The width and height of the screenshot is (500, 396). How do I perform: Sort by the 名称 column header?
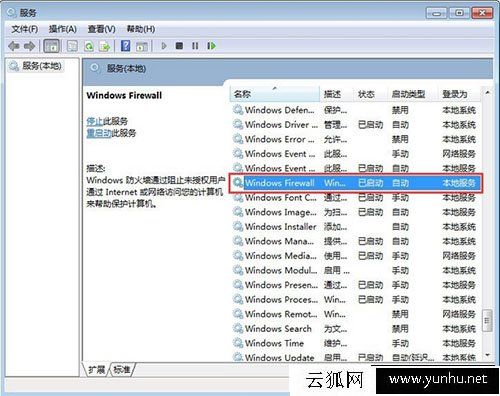(275, 94)
